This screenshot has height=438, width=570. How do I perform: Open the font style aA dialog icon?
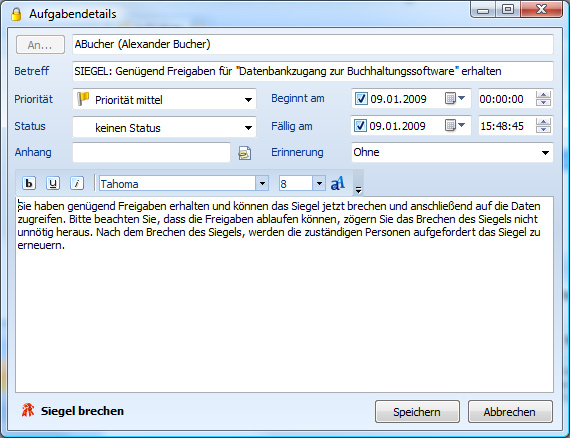[x=338, y=183]
